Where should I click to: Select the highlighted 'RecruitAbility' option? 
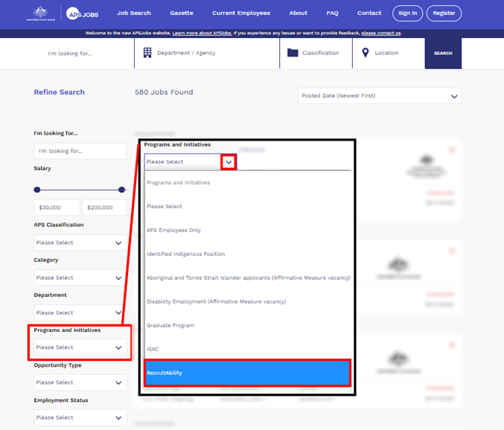[x=247, y=373]
